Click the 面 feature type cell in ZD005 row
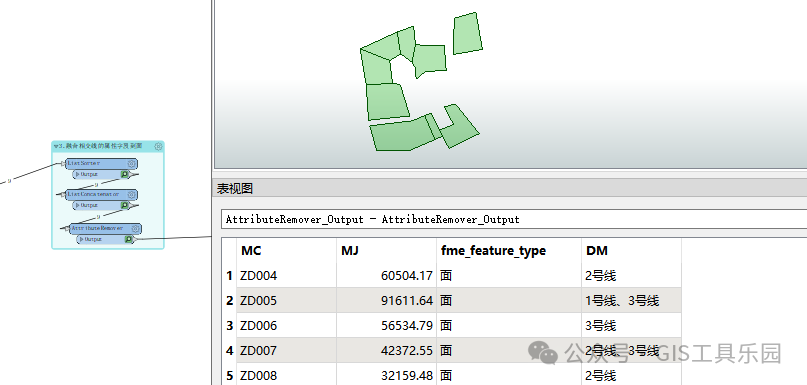807x385 pixels. point(509,301)
